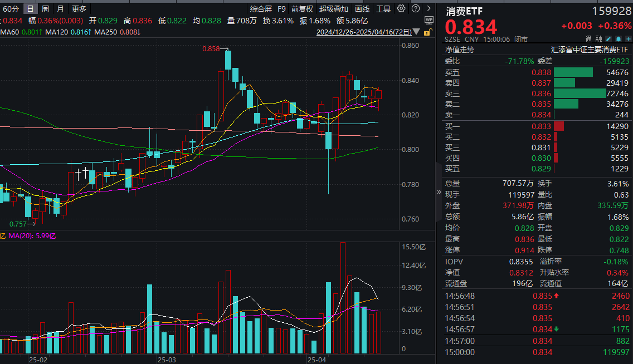This screenshot has width=633, height=364.
Task: Switch to the 周 weekly chart tab
Action: coord(45,9)
